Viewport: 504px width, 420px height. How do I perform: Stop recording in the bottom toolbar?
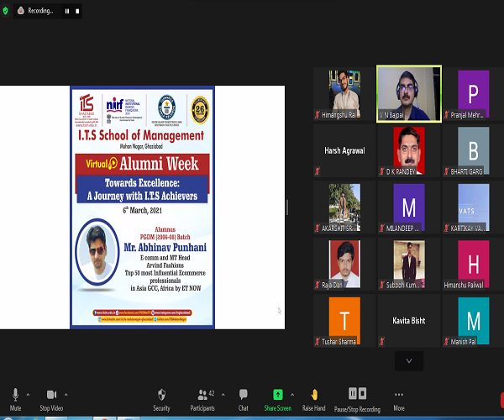coord(362,393)
